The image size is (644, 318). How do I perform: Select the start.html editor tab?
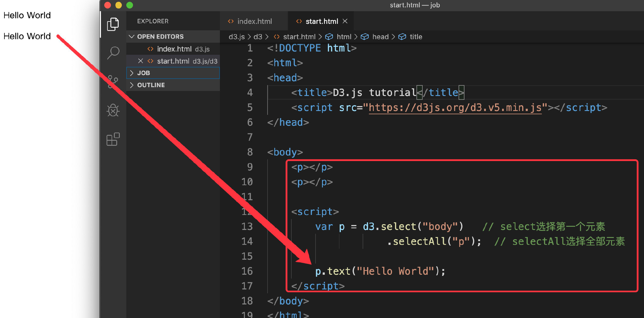(321, 21)
